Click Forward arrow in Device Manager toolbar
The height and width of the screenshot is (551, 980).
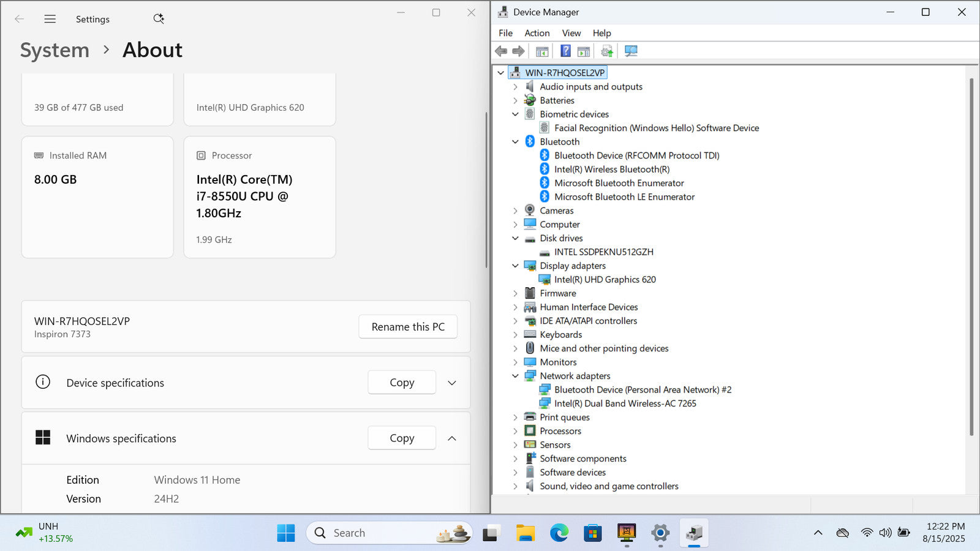pos(518,51)
